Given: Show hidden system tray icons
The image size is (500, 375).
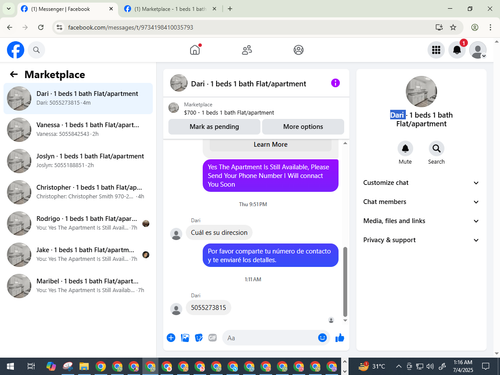Looking at the screenshot, I should coord(399,367).
